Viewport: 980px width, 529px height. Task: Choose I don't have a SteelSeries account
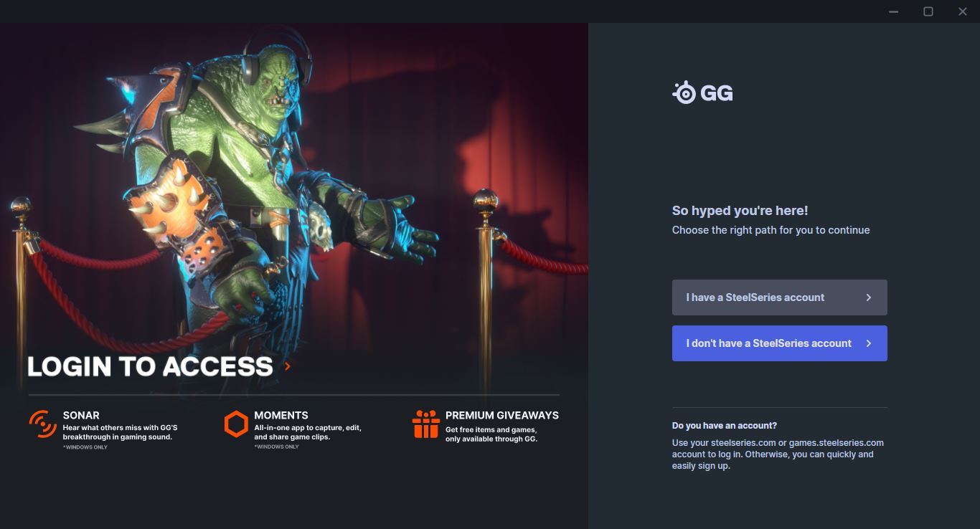tap(780, 343)
